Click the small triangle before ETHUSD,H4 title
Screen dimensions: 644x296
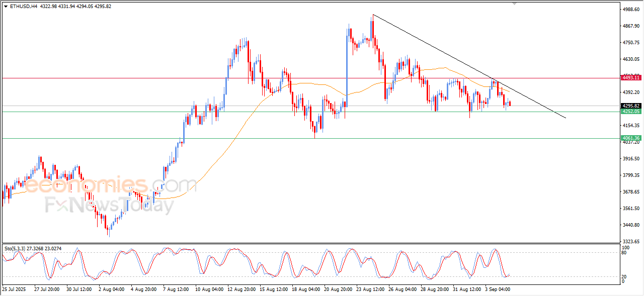click(x=6, y=6)
